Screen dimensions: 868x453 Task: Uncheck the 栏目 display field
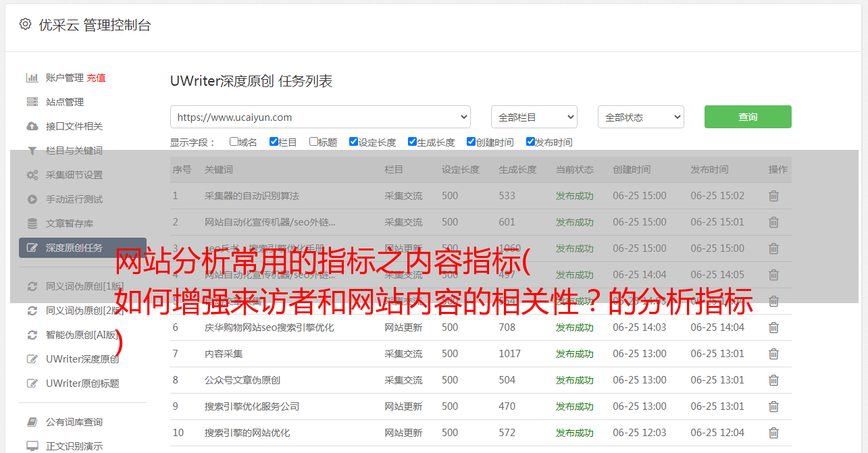click(274, 142)
